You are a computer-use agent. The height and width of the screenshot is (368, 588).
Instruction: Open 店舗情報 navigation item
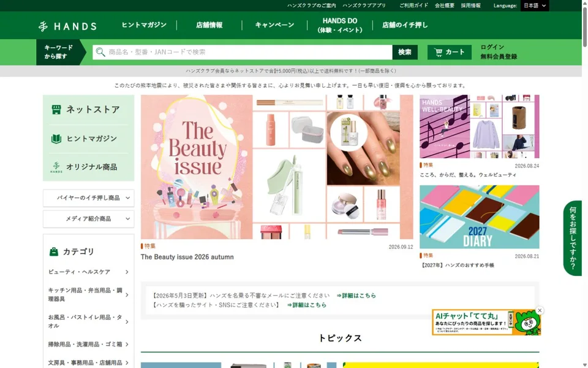(209, 25)
